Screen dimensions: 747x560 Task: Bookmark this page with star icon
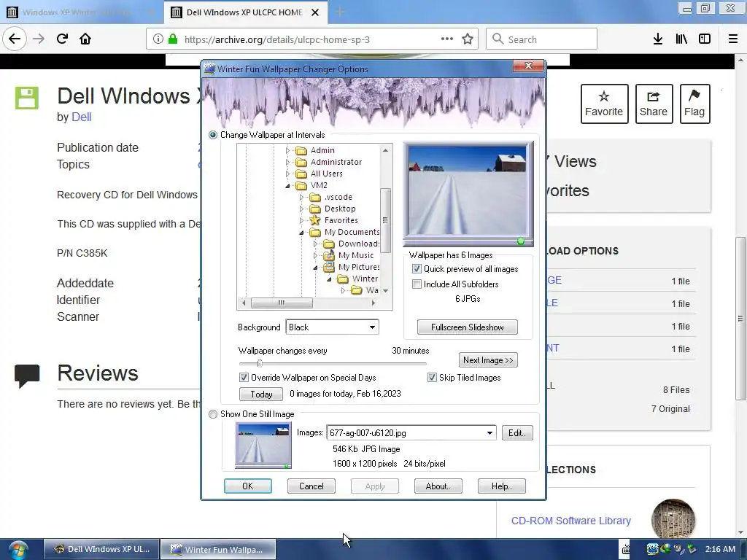click(468, 39)
